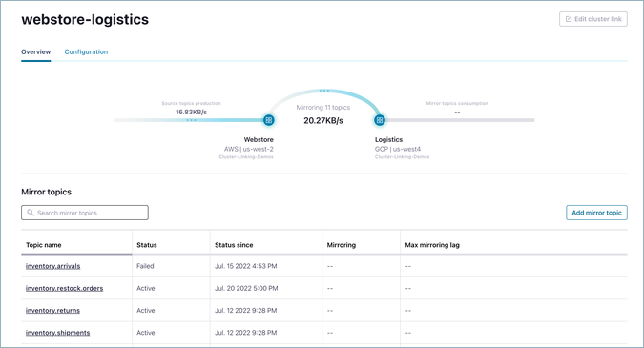Click the Edit cluster link button
The image size is (644, 348).
coord(593,19)
